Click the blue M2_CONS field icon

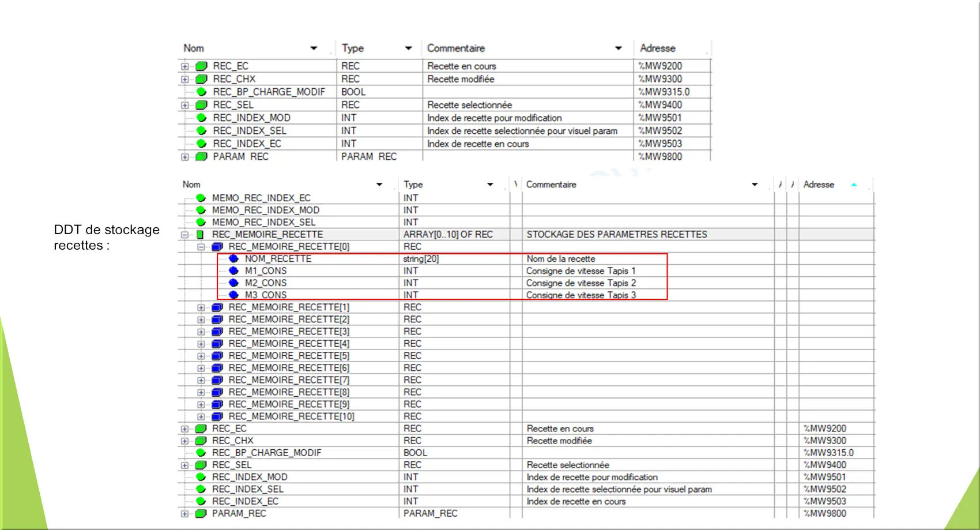[233, 283]
